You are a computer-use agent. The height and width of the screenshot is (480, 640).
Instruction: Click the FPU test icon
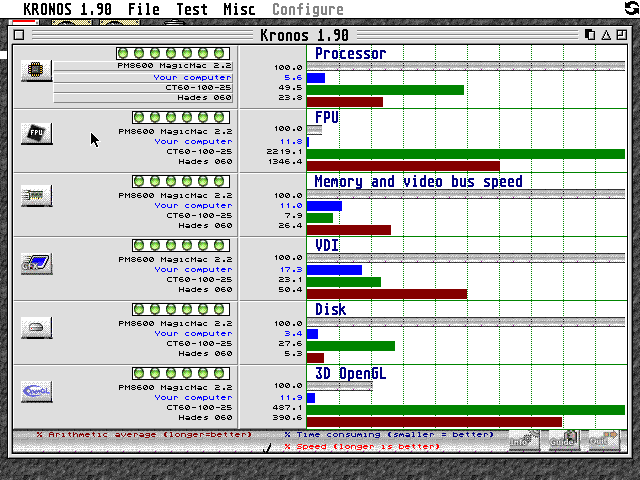pyautogui.click(x=37, y=133)
